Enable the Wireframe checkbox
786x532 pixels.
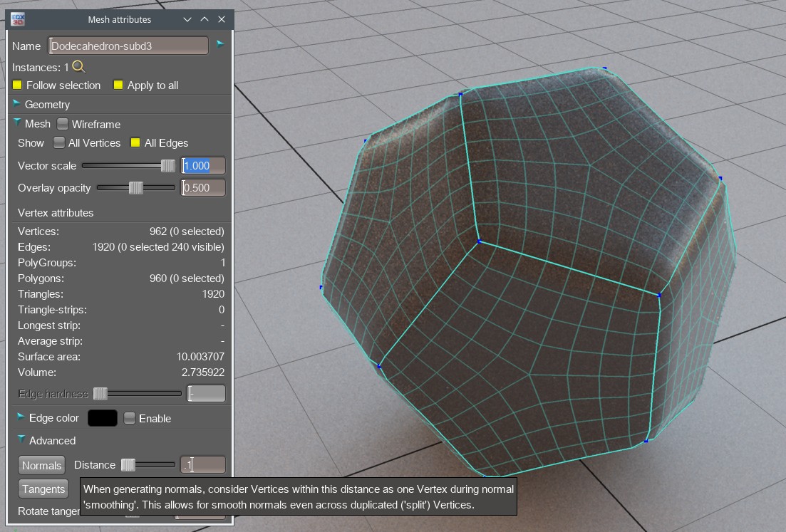[x=63, y=124]
